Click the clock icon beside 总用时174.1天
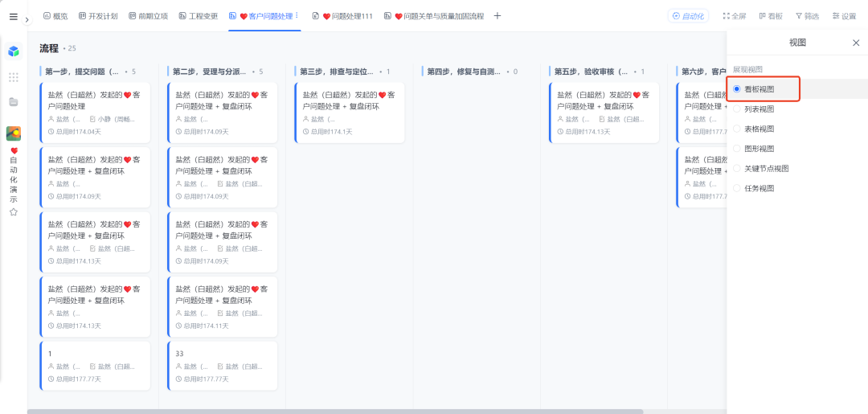868x414 pixels. point(306,132)
